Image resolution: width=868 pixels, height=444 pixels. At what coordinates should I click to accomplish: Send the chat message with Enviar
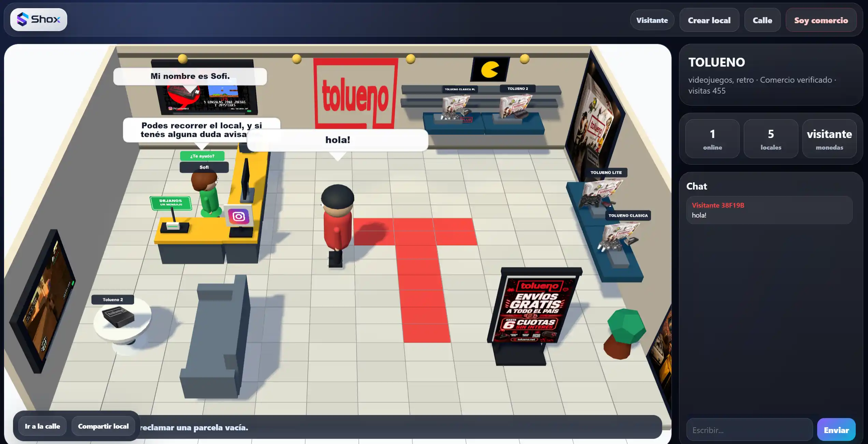click(836, 430)
